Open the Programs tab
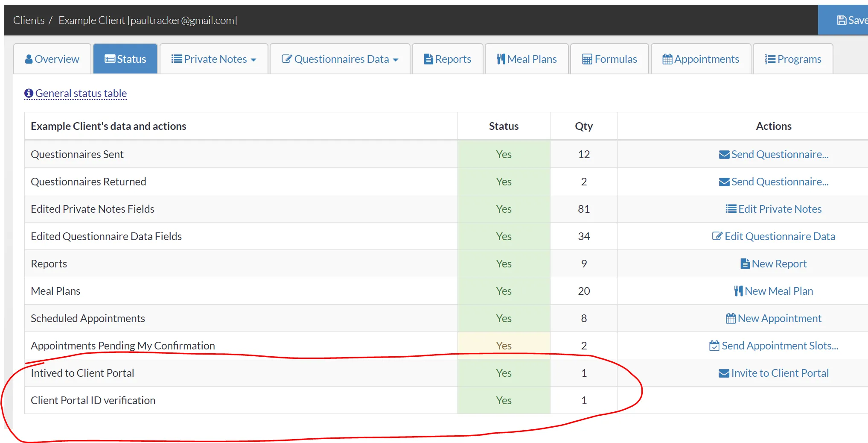 [x=793, y=59]
